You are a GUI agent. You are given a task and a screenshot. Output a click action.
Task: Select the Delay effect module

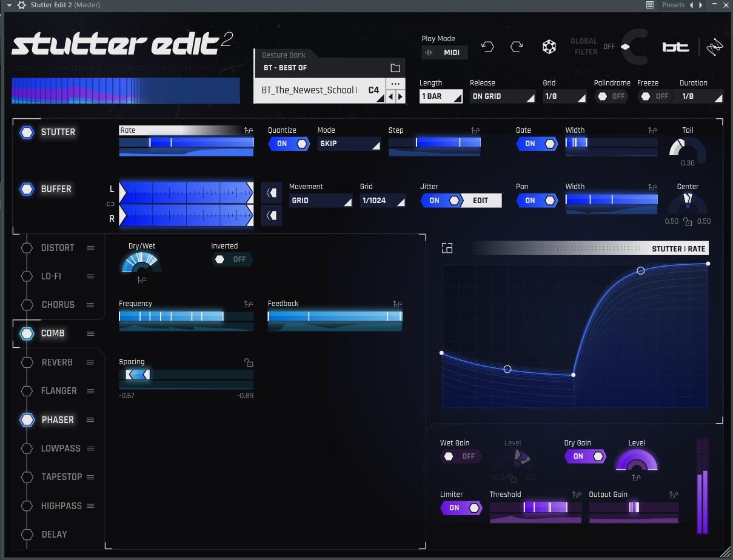(x=54, y=535)
